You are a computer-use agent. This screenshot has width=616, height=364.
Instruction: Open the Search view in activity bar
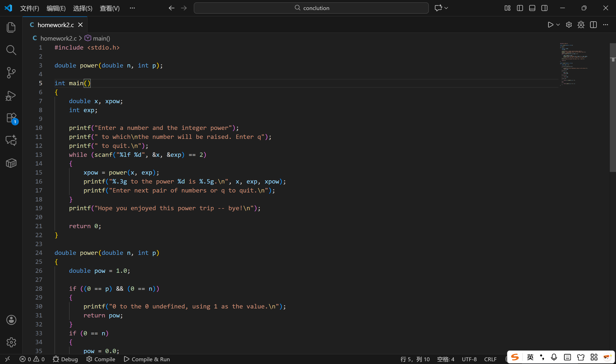click(x=11, y=50)
